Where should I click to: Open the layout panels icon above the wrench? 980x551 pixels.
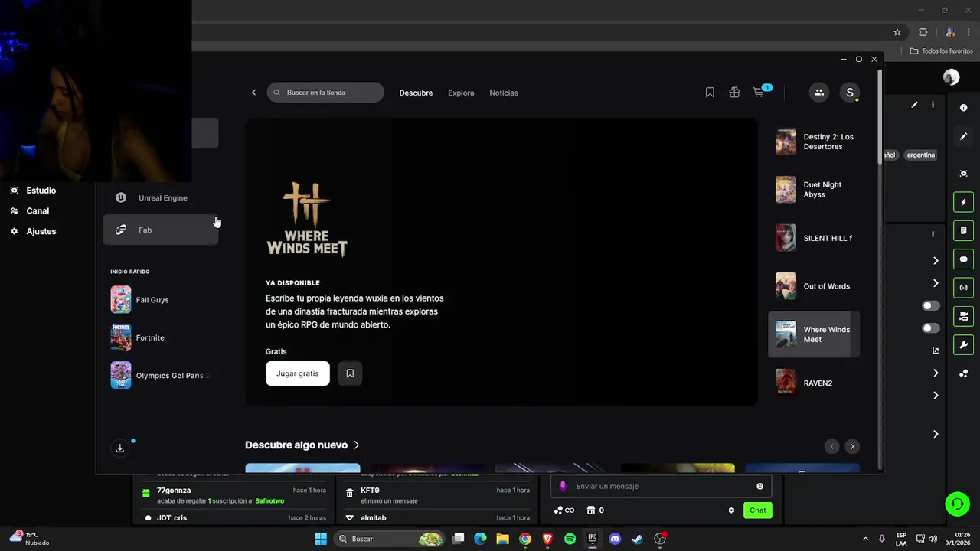(963, 316)
